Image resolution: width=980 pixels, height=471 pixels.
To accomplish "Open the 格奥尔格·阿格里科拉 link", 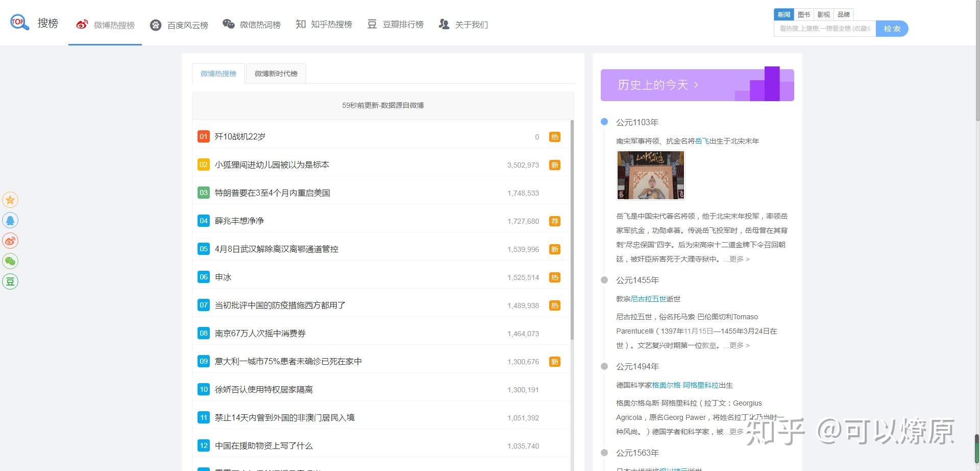I will pos(685,385).
